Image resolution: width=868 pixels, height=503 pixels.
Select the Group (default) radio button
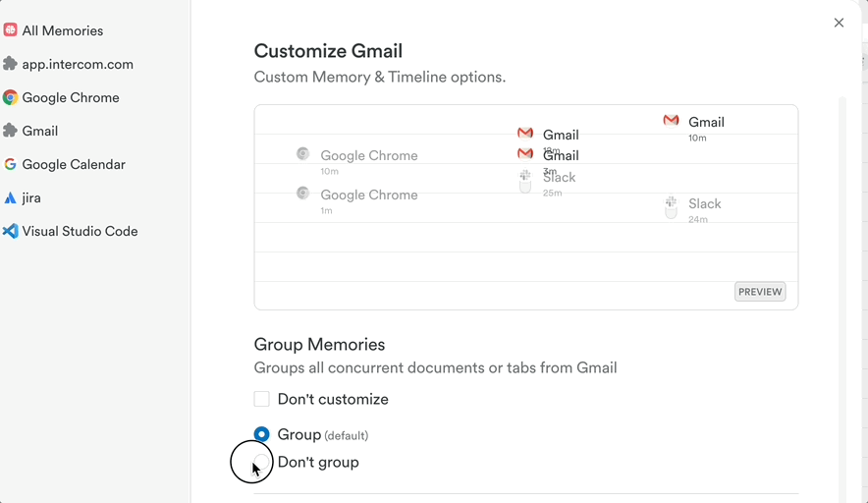[x=262, y=434]
